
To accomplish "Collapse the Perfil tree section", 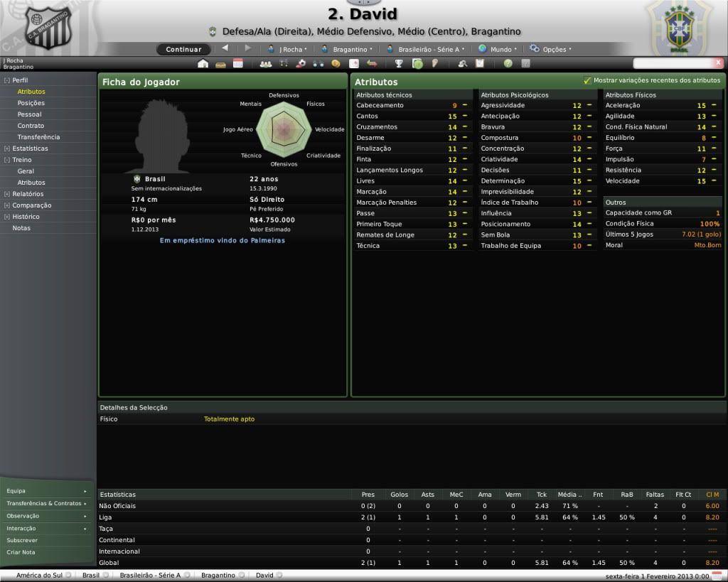I will point(7,80).
